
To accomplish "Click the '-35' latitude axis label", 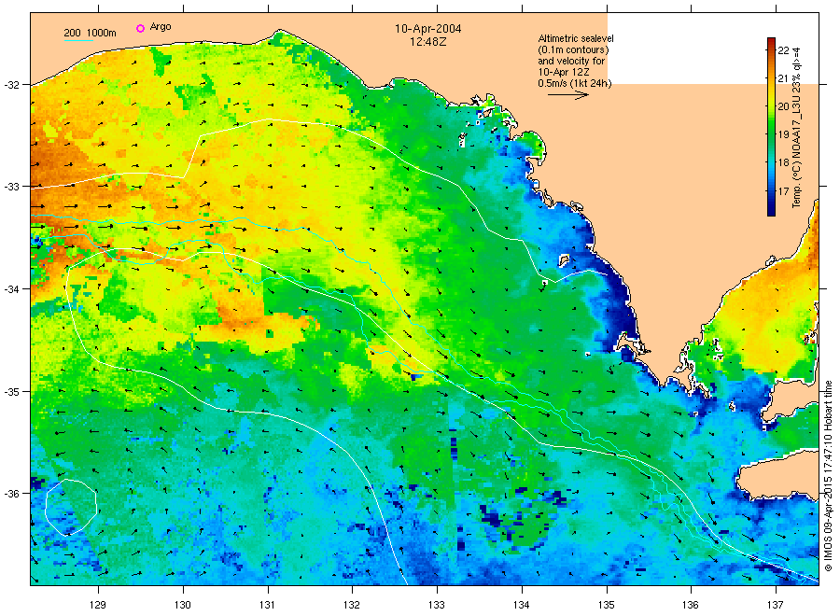I will click(x=11, y=392).
